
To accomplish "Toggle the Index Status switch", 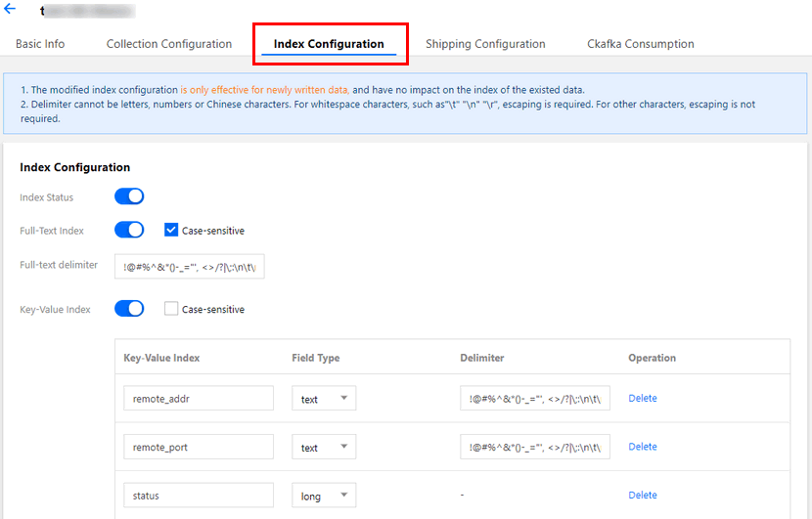I will (129, 196).
